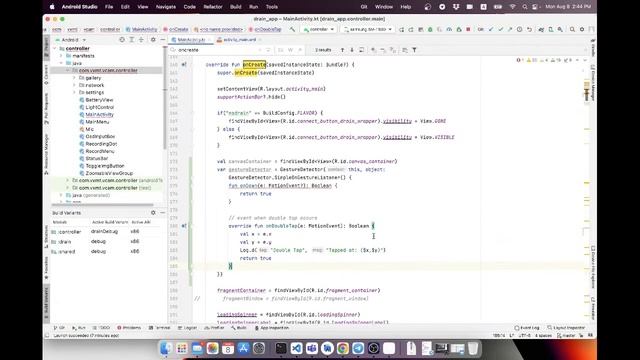
Task: Click the Git history clock icon
Action: [519, 29]
